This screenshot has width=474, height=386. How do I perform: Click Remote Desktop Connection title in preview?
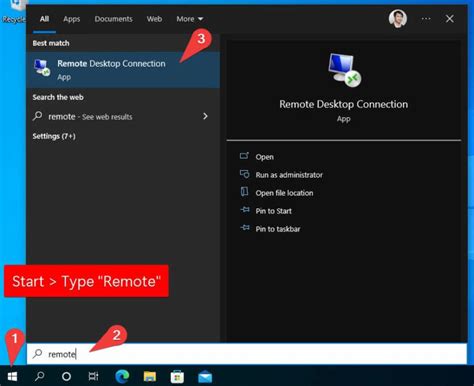point(344,104)
